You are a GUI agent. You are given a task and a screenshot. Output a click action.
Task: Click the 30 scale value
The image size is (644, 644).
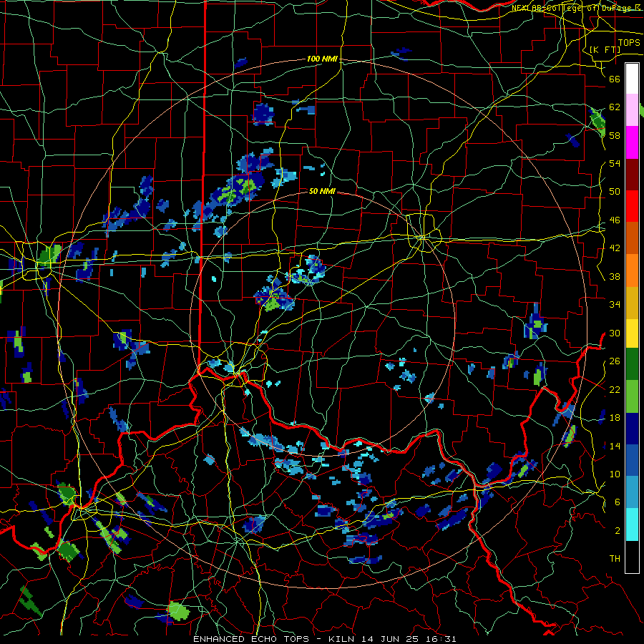click(x=615, y=333)
